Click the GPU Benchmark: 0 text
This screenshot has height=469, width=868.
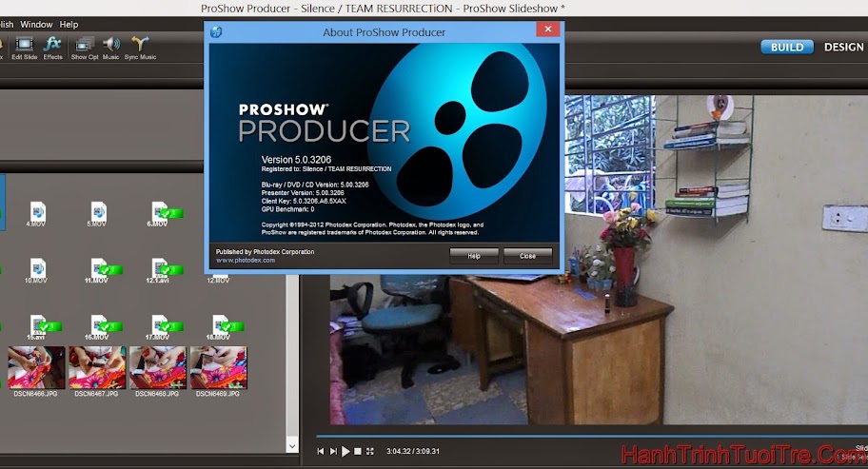coord(287,209)
